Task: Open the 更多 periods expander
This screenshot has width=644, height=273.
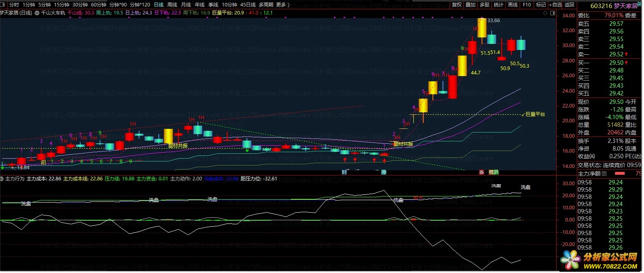Action: (283, 5)
